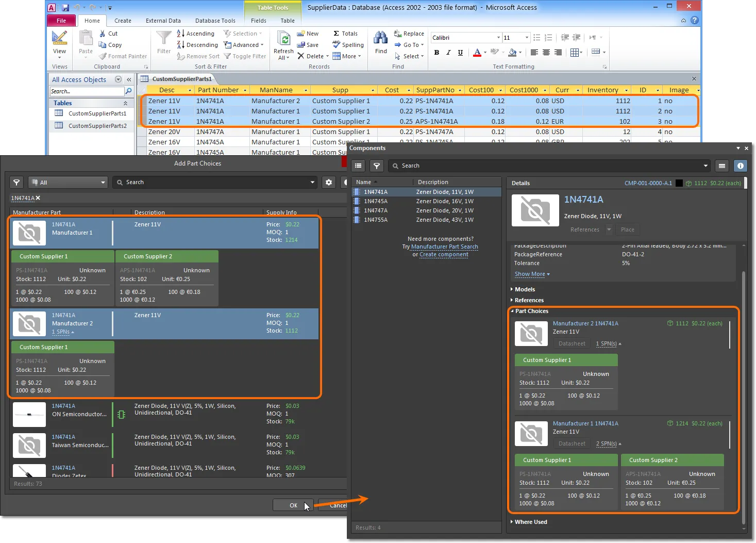
Task: Switch to Database Tools ribbon tab
Action: point(215,21)
